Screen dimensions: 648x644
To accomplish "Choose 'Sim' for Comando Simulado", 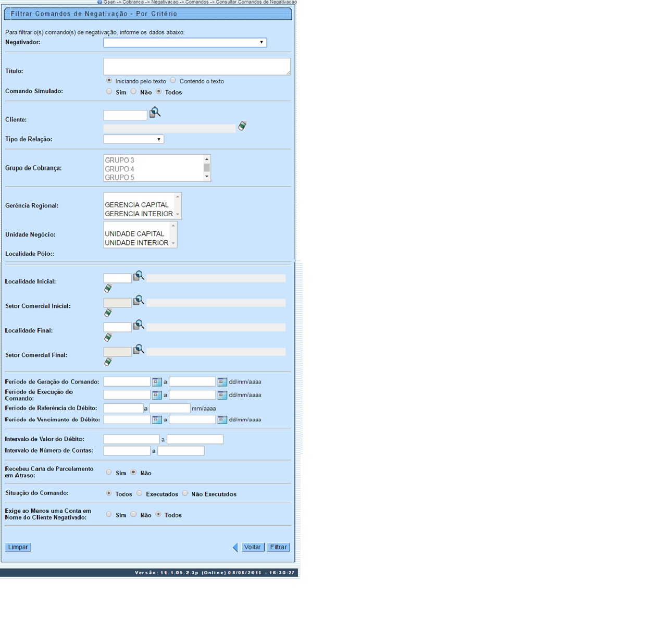I will click(109, 92).
